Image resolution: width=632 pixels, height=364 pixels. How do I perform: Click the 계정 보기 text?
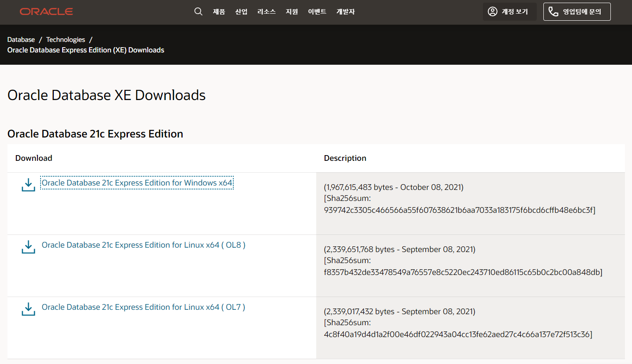point(515,12)
